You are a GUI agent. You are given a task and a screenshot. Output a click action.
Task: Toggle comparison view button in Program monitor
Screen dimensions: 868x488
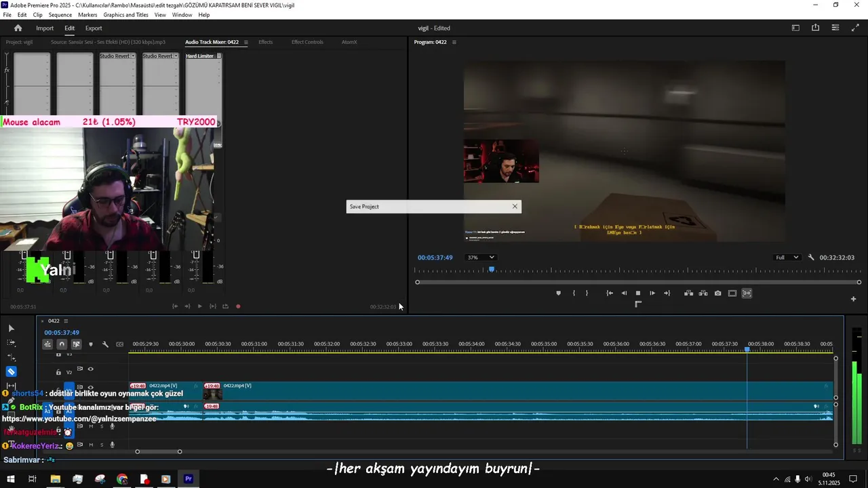(747, 293)
